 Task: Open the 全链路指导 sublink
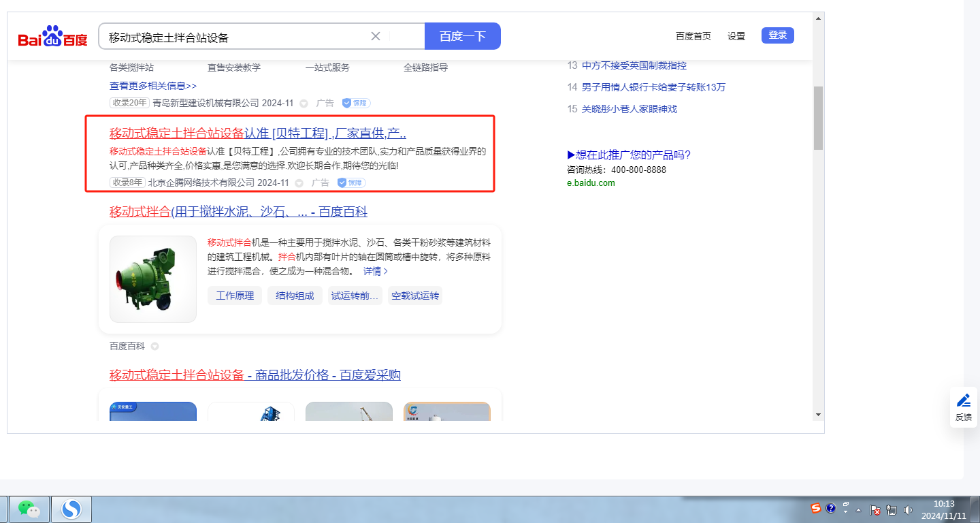click(x=425, y=67)
